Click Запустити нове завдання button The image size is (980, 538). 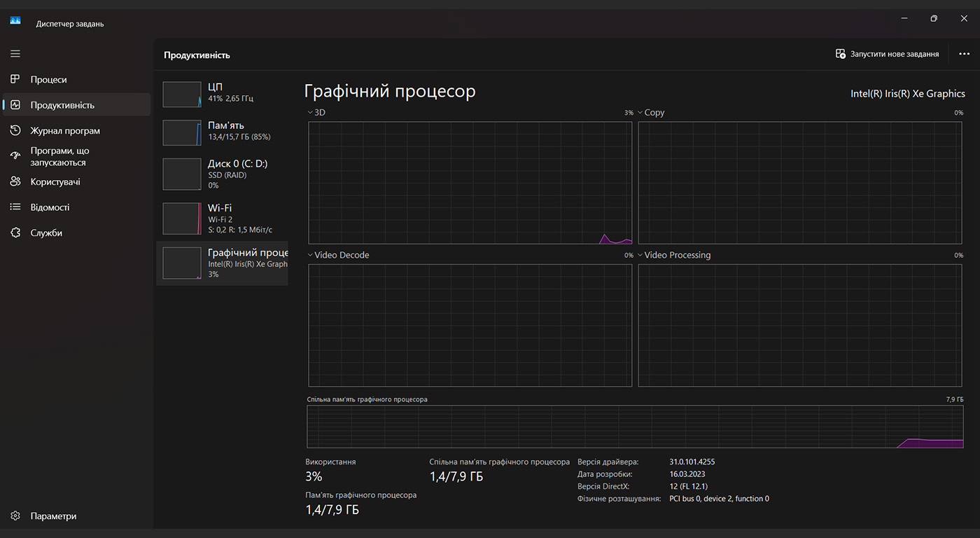[888, 54]
